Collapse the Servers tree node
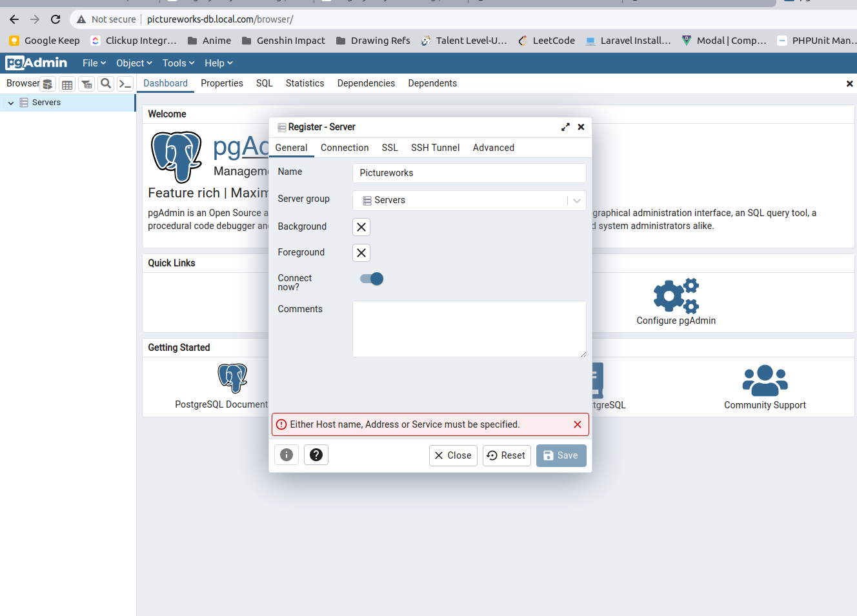 click(x=11, y=103)
